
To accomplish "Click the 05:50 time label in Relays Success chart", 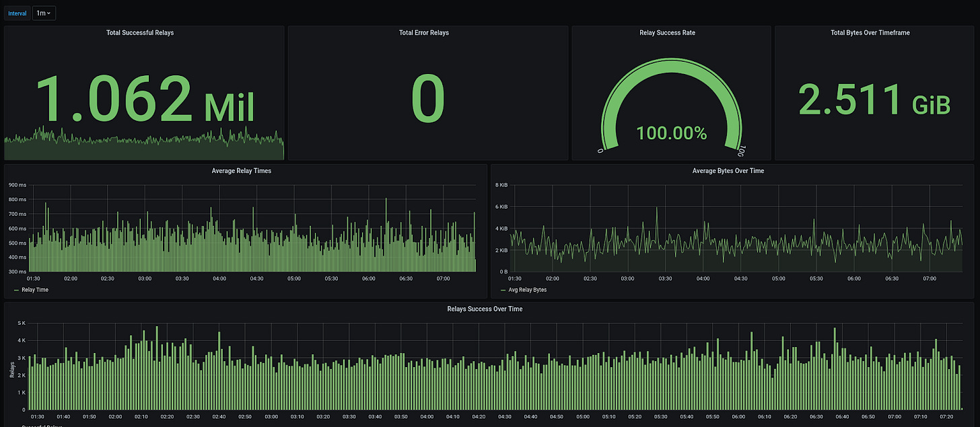I will point(713,417).
